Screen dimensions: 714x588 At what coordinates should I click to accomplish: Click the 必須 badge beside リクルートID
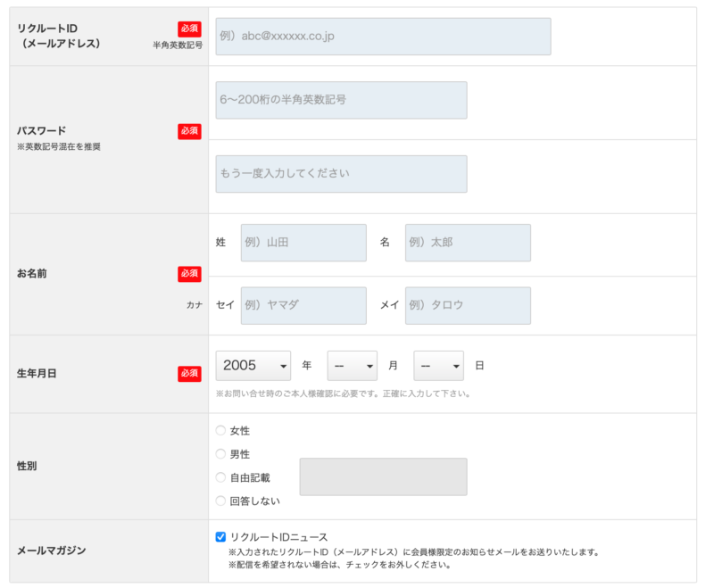point(189,29)
